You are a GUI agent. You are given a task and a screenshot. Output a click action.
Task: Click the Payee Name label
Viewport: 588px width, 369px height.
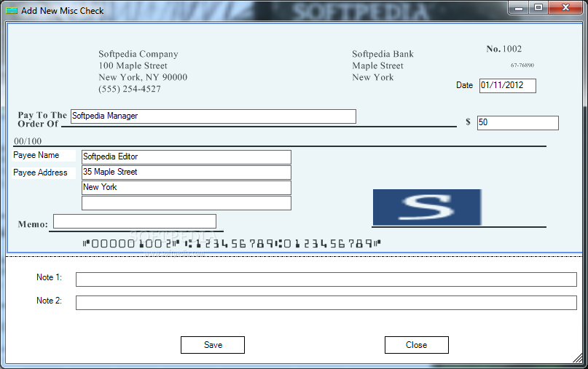point(36,155)
